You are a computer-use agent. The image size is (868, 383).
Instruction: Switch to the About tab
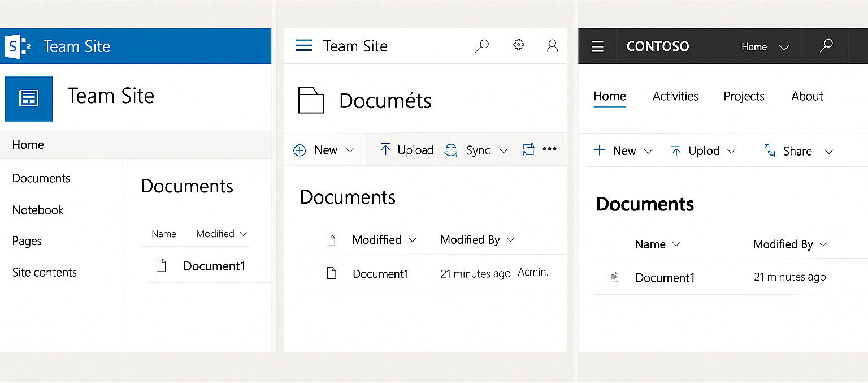[807, 96]
